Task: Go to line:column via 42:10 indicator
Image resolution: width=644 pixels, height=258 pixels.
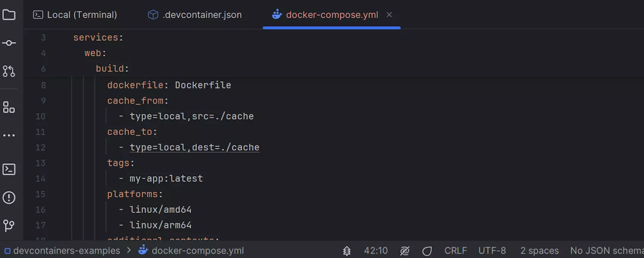Action: point(375,251)
